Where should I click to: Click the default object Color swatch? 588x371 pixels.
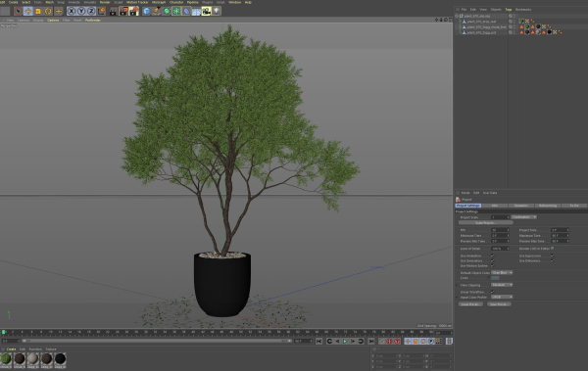(495, 278)
